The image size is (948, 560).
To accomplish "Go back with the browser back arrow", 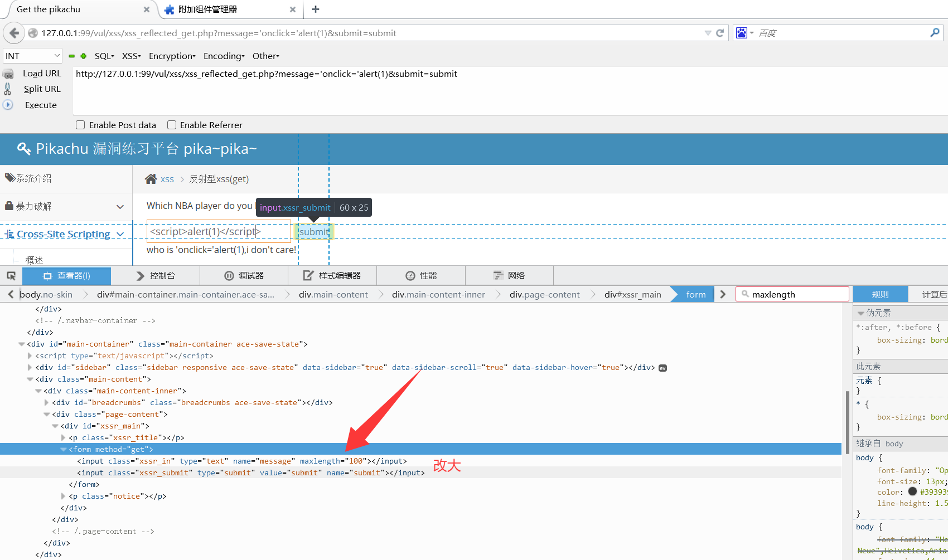I will tap(14, 33).
